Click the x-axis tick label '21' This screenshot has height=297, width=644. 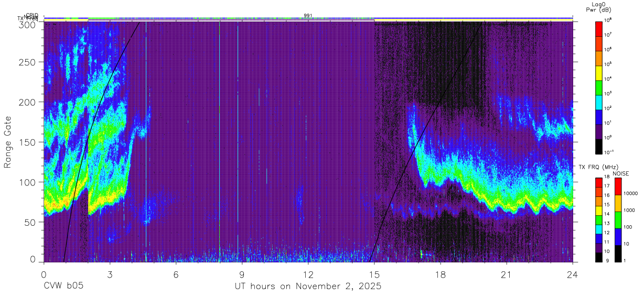click(507, 274)
